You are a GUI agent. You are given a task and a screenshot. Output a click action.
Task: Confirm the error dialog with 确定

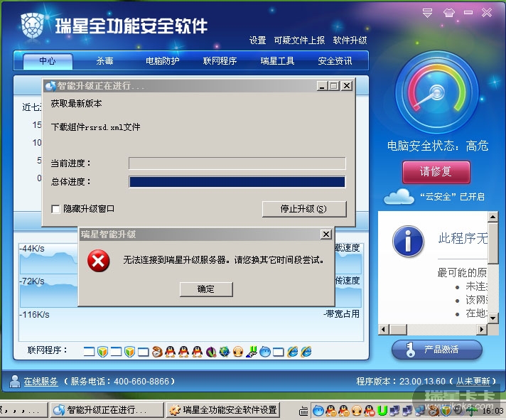pos(206,289)
